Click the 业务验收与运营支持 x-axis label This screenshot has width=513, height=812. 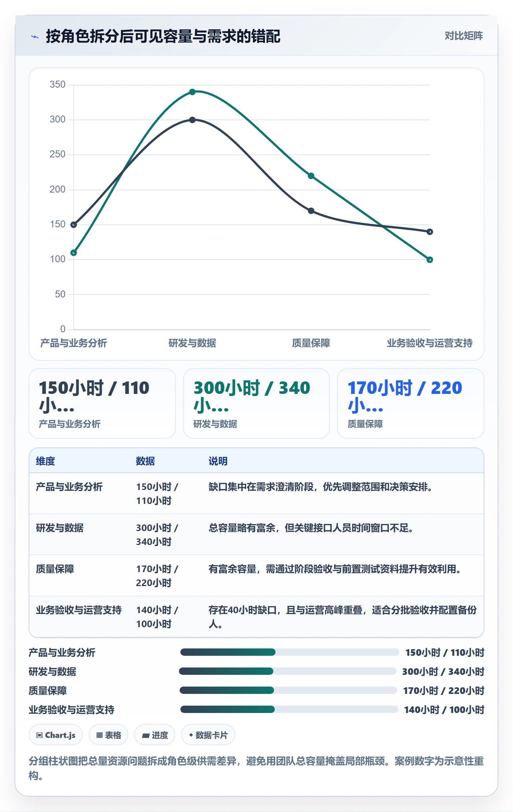[x=430, y=343]
